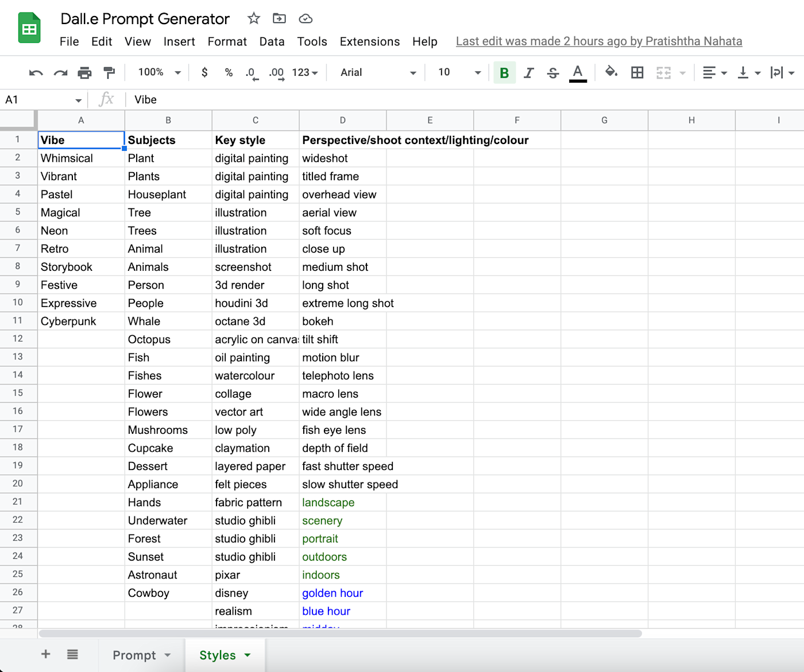
Task: Open the Borders grid icon
Action: pyautogui.click(x=637, y=72)
